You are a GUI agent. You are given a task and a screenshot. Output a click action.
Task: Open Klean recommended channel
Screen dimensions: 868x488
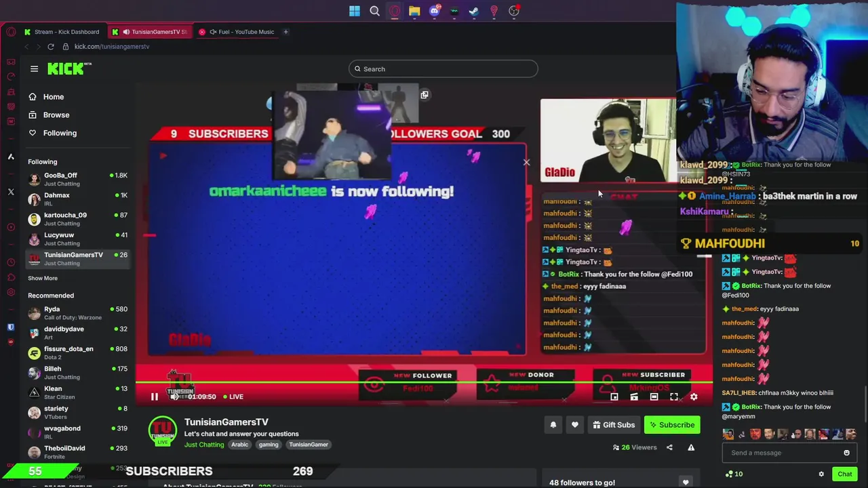click(x=77, y=392)
